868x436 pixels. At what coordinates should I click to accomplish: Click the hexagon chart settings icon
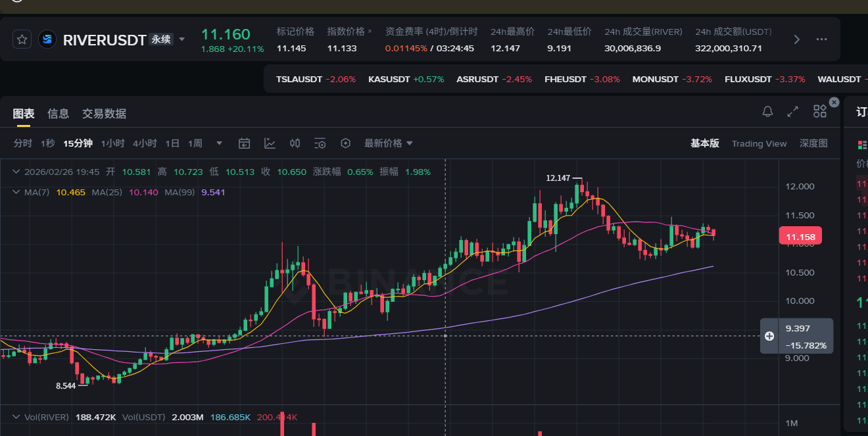[x=346, y=143]
